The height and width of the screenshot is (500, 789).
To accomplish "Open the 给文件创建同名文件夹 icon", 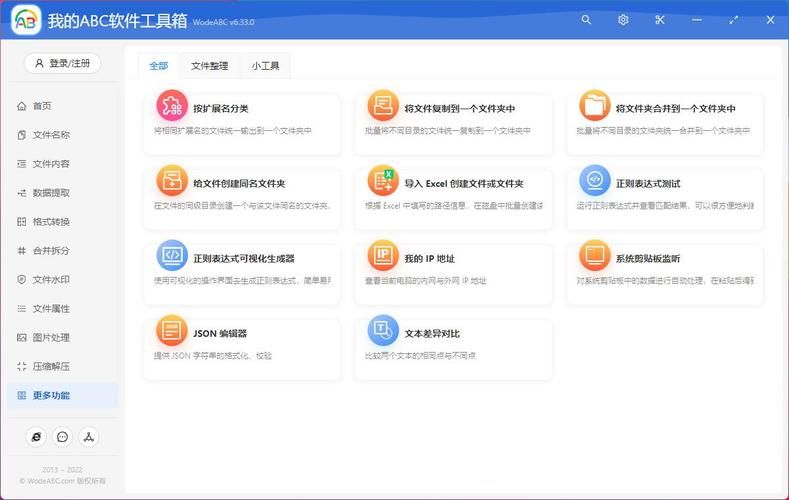I will [172, 180].
